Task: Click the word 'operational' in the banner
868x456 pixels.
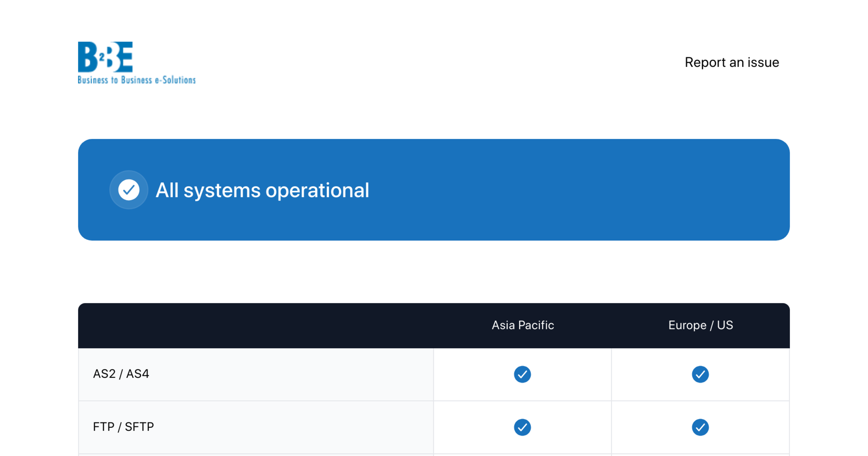Action: pyautogui.click(x=317, y=190)
